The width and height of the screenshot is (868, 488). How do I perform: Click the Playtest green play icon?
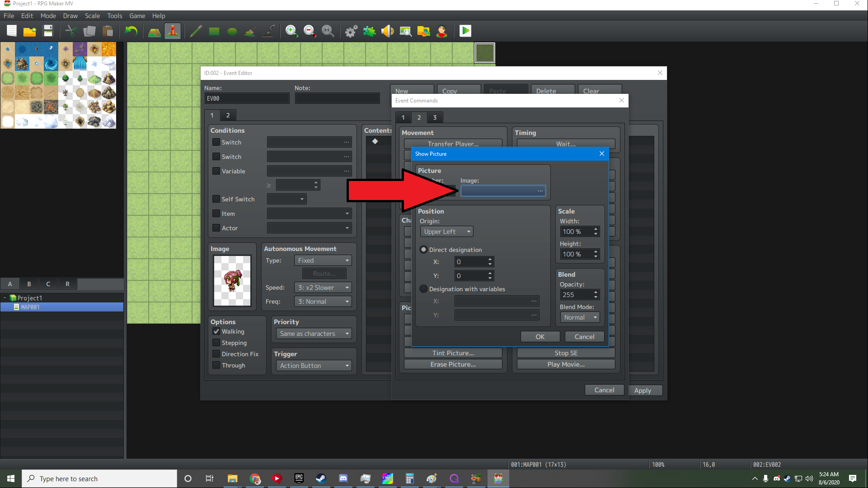(465, 31)
